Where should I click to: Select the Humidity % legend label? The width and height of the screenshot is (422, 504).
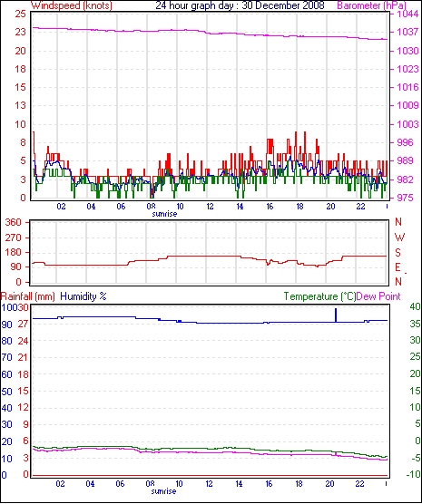pos(83,296)
